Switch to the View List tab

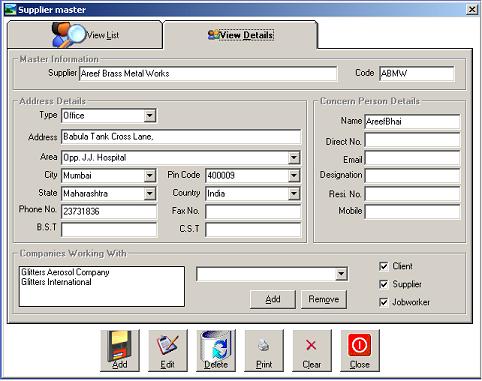85,35
